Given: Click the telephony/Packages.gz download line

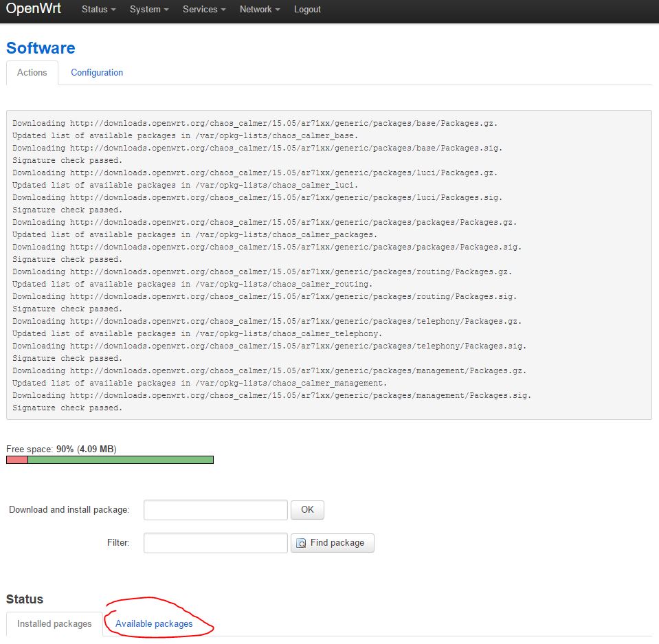Looking at the screenshot, I should (267, 321).
